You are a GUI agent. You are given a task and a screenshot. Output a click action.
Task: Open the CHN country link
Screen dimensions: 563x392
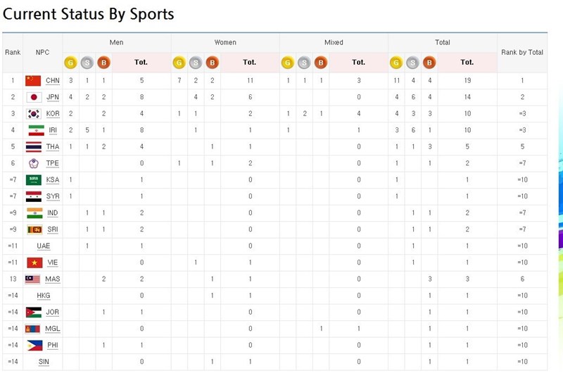click(53, 81)
